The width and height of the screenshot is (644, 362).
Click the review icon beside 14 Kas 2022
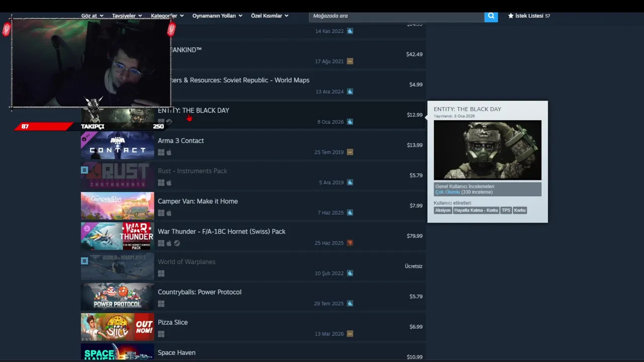click(350, 31)
